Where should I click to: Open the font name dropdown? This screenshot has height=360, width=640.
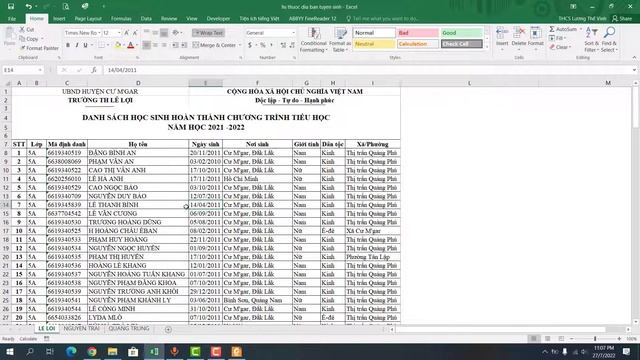coord(99,33)
